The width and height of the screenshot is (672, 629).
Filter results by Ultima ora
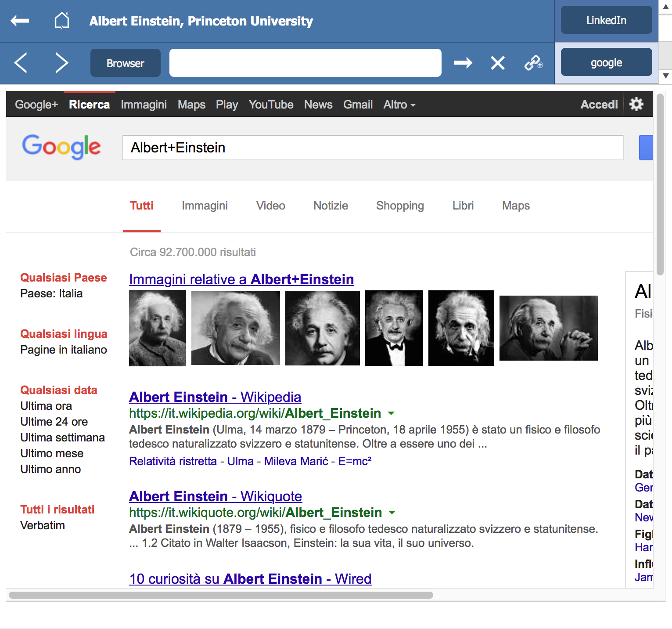click(46, 406)
